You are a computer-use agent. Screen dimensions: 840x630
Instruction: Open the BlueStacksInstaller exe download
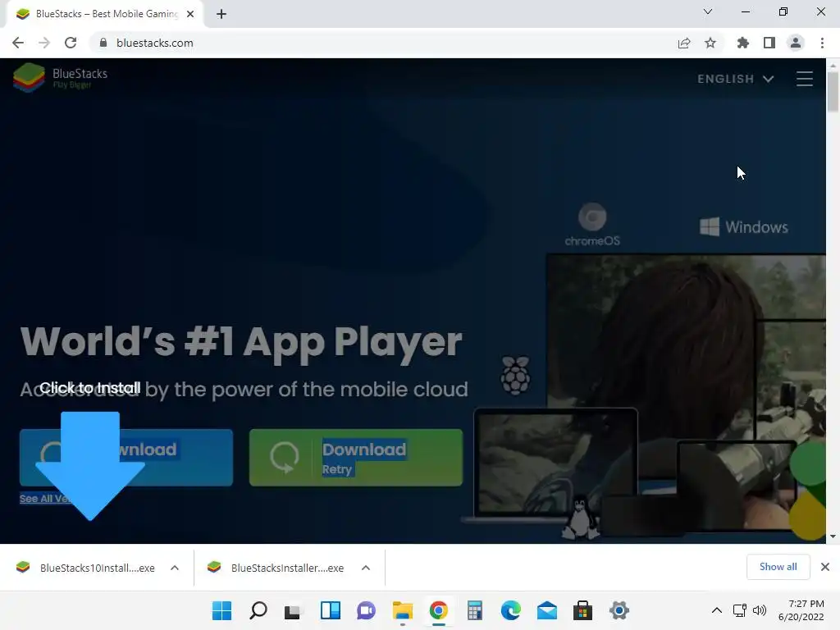point(276,568)
